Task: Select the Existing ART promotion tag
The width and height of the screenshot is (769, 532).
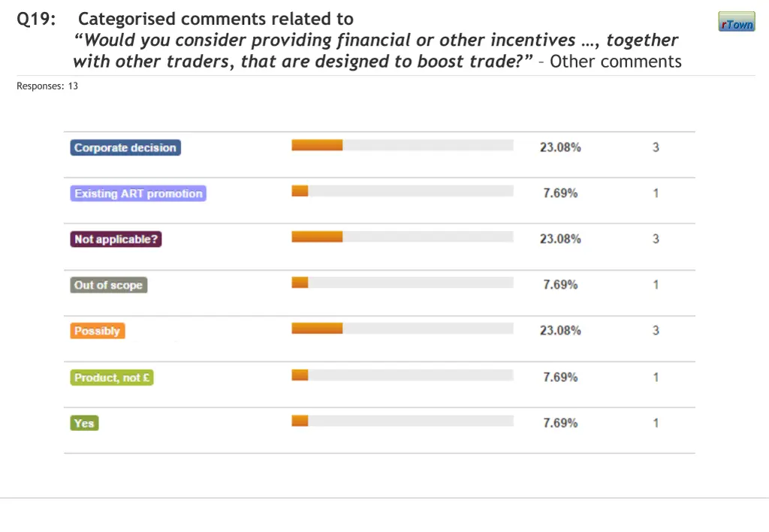Action: pos(138,194)
